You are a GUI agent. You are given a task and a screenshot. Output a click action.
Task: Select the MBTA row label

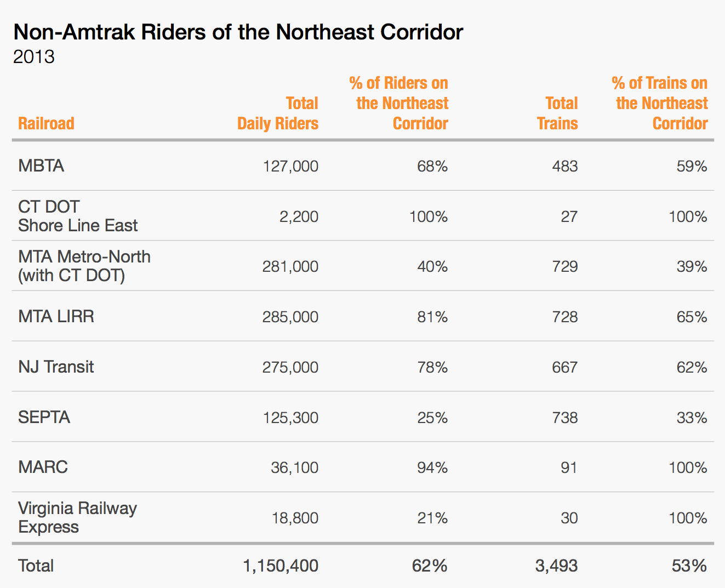coord(41,165)
